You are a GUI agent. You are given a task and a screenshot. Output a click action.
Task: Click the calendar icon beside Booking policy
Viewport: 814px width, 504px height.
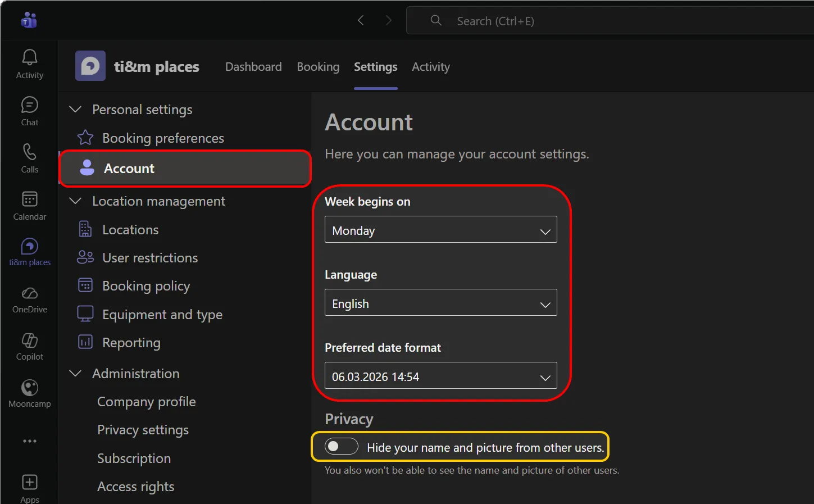click(x=85, y=285)
